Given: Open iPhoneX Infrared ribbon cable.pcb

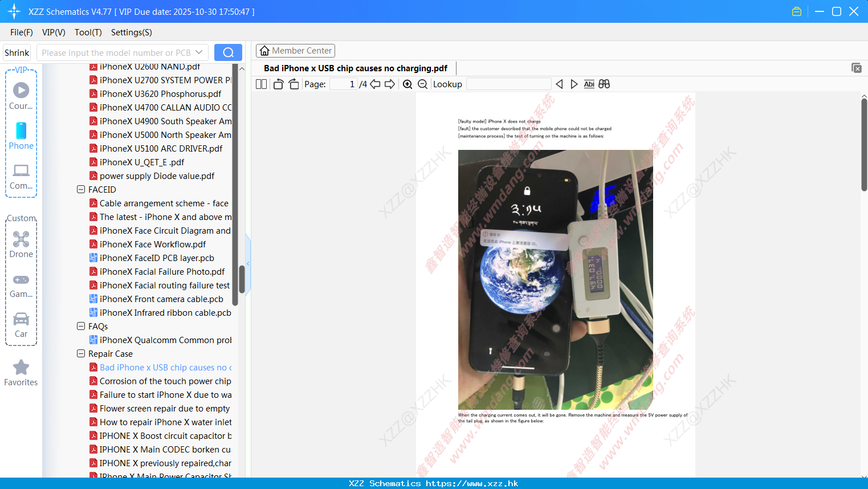Looking at the screenshot, I should click(x=161, y=313).
